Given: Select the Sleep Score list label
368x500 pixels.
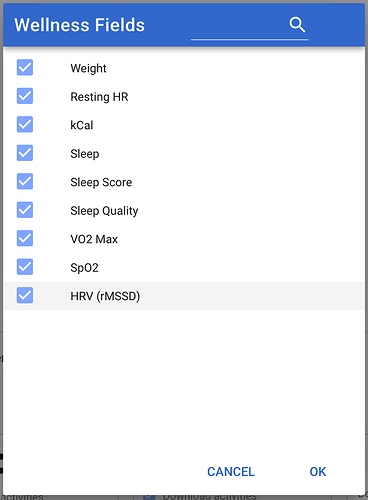Looking at the screenshot, I should click(x=101, y=182).
